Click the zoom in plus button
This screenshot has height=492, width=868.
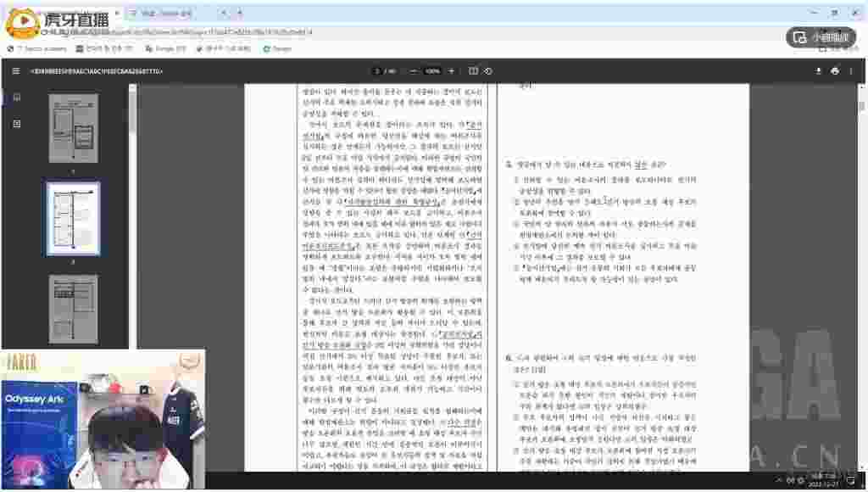[x=452, y=71]
